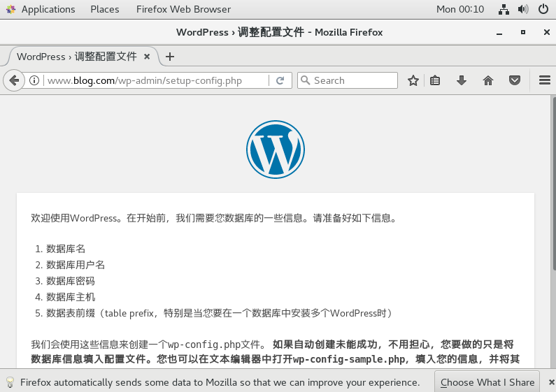Open site information icon in address bar
This screenshot has height=392, width=556.
pos(34,80)
